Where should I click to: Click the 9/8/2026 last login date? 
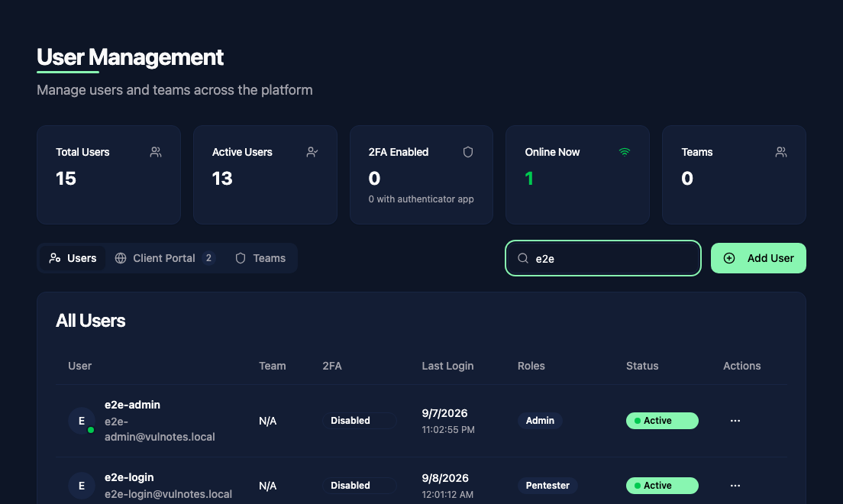pos(445,478)
